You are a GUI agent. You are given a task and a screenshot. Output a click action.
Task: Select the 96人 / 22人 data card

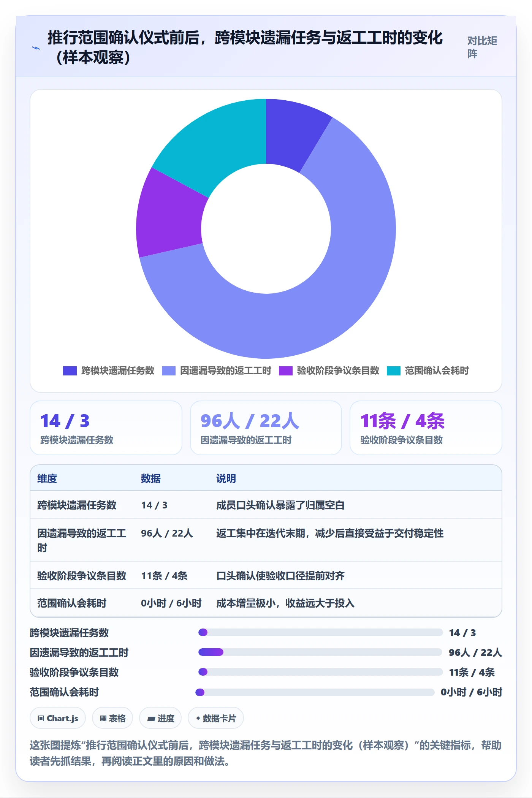pos(266,428)
